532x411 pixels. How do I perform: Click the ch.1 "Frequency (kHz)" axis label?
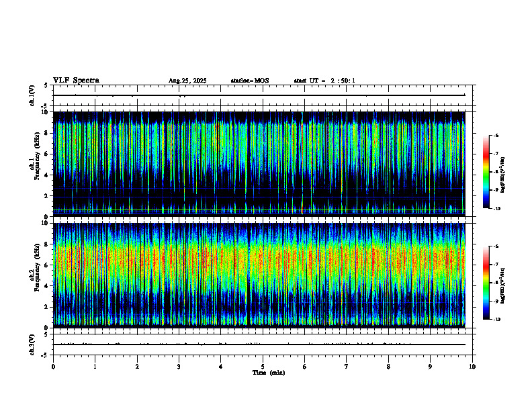click(x=38, y=156)
